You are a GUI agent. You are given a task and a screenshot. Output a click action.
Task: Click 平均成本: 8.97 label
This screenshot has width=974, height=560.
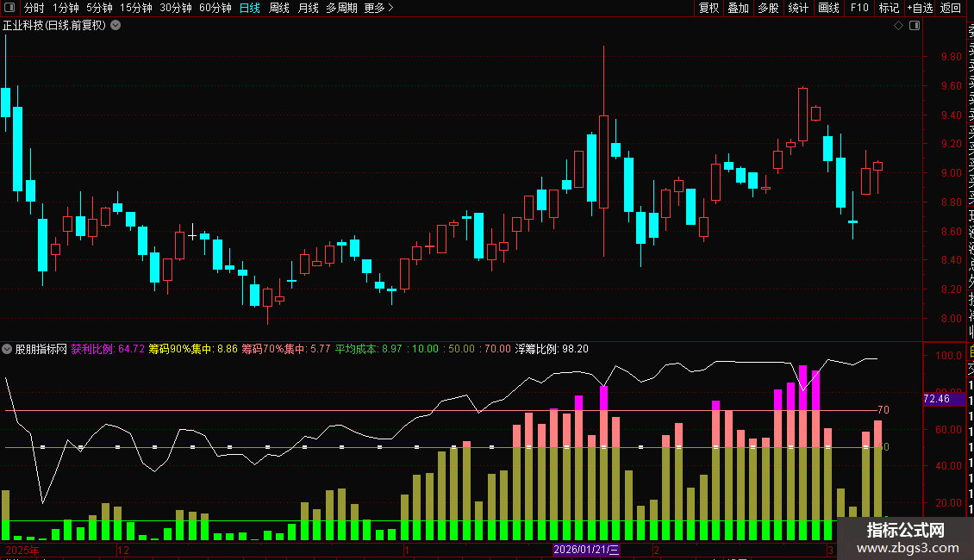click(x=368, y=349)
